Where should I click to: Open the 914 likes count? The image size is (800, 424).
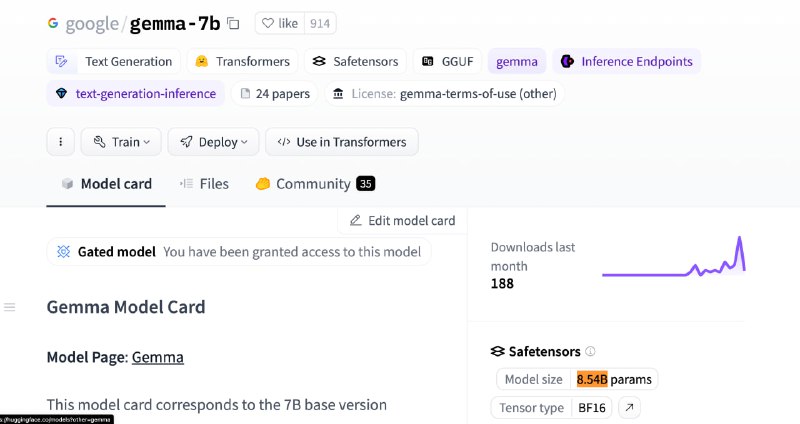coord(320,23)
